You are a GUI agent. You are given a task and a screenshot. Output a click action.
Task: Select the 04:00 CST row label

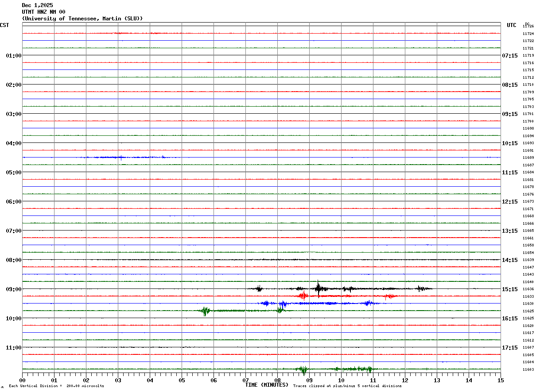(14, 143)
